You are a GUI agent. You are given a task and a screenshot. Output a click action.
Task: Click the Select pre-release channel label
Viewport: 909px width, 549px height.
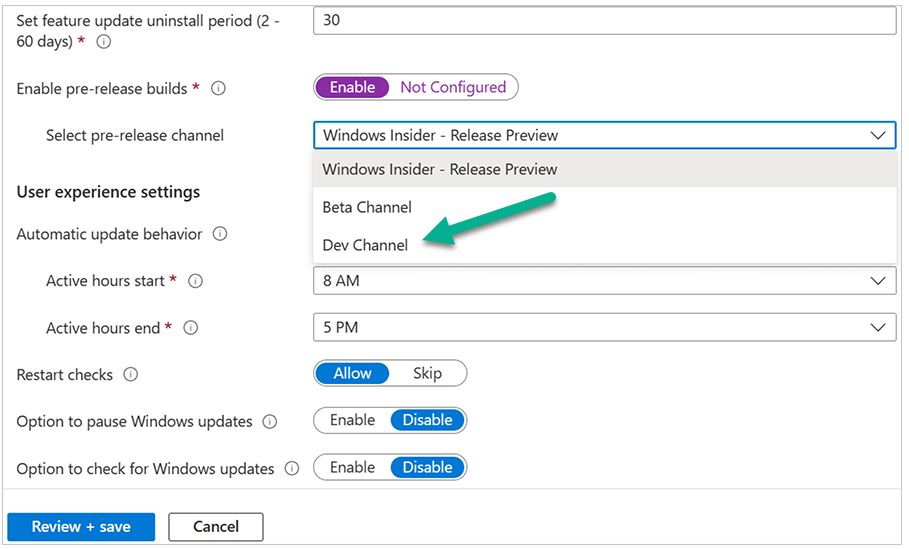coord(134,136)
